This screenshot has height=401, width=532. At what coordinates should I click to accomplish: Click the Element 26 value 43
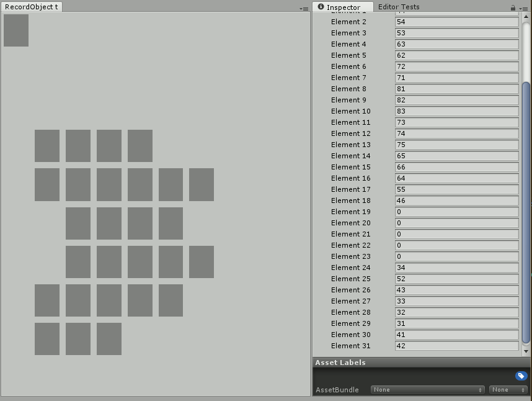point(457,291)
